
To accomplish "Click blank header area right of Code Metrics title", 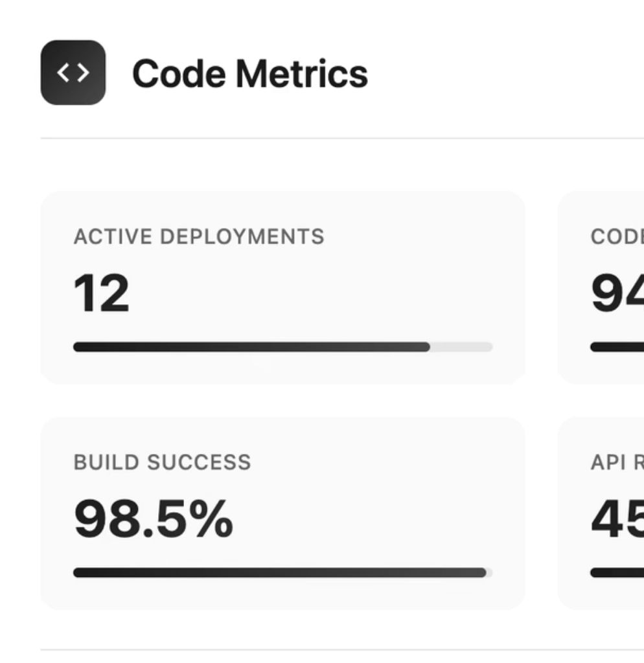I will click(x=505, y=74).
